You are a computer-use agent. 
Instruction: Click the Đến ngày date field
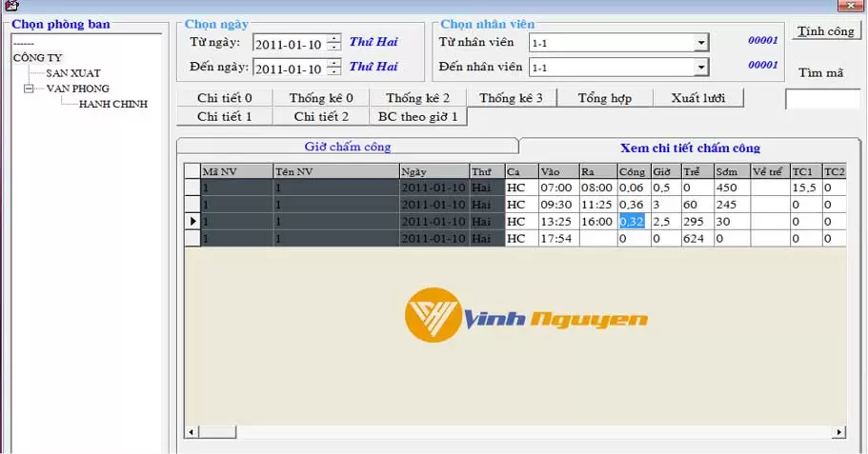tap(290, 68)
